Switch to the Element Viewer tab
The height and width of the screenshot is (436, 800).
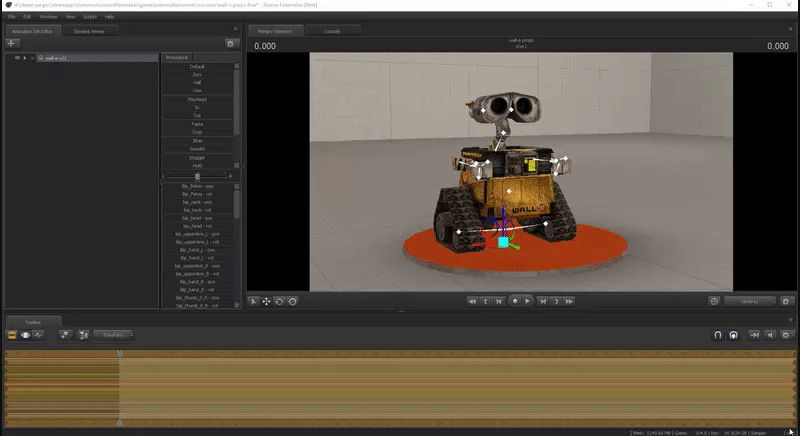(x=89, y=31)
